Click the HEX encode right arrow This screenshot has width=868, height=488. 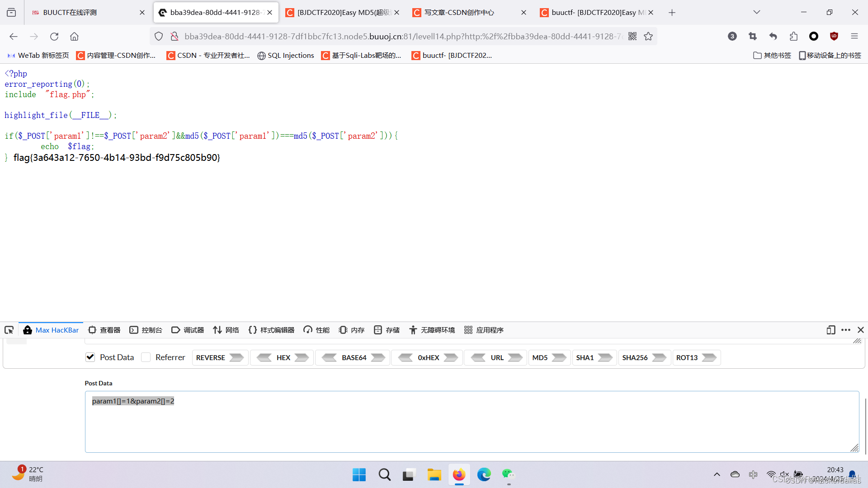point(302,357)
